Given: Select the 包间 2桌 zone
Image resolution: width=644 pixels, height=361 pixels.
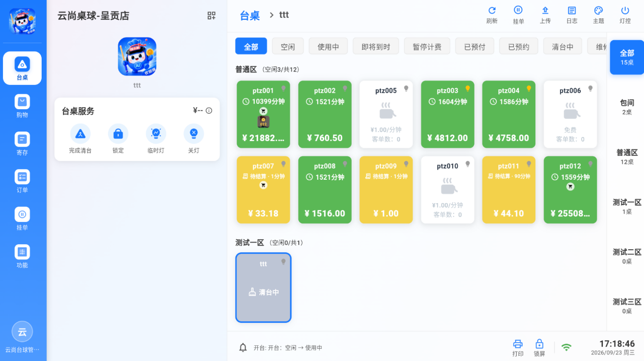Looking at the screenshot, I should coord(627,107).
